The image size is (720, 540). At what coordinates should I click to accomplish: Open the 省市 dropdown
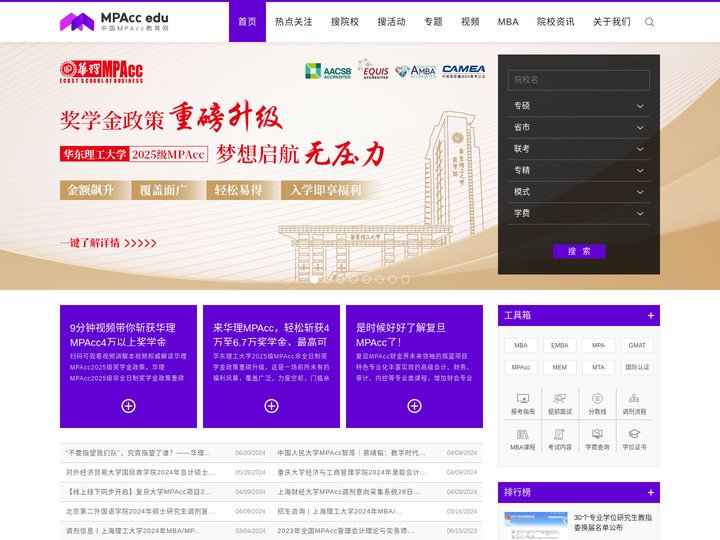(x=579, y=127)
